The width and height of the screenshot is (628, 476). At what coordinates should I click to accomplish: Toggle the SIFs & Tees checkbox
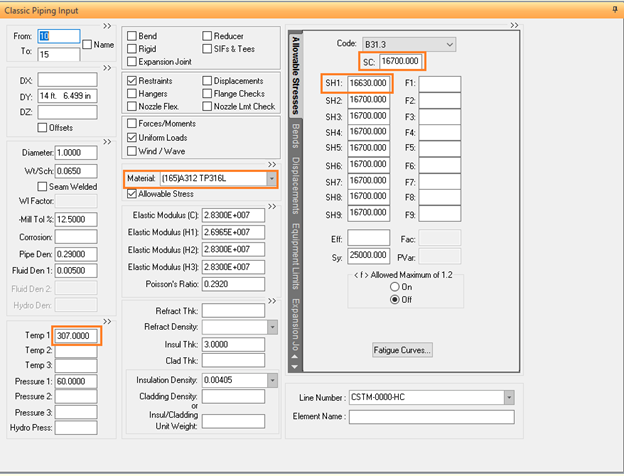[207, 49]
